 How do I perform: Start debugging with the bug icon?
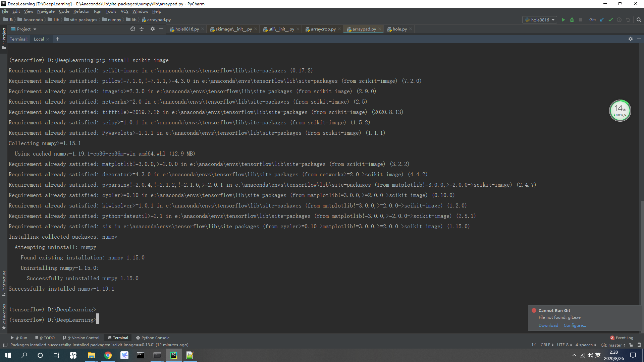tap(572, 20)
